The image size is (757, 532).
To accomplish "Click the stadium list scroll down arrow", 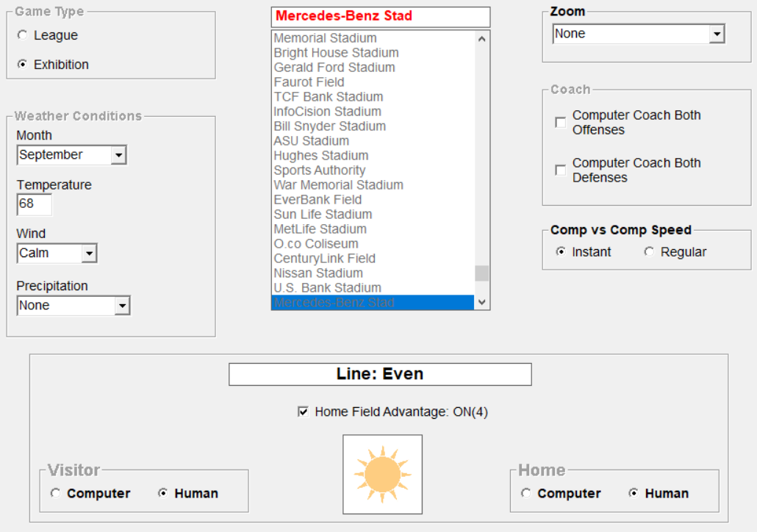I will [x=482, y=302].
